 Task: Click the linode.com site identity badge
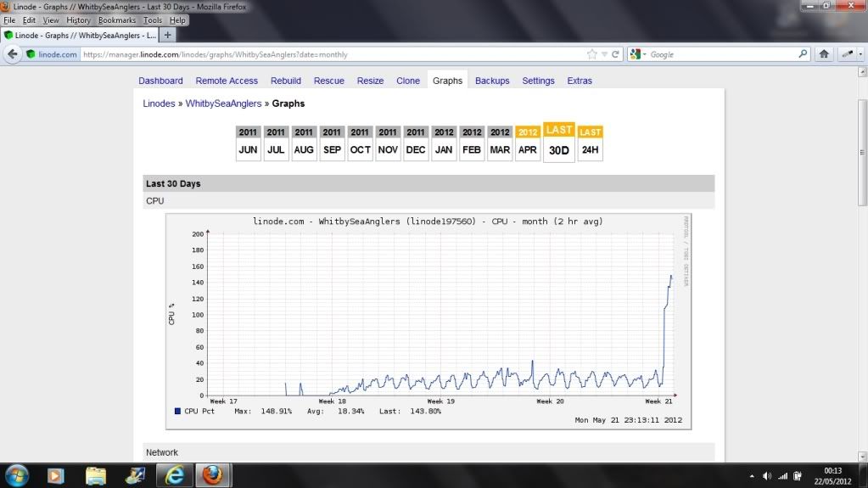coord(52,54)
